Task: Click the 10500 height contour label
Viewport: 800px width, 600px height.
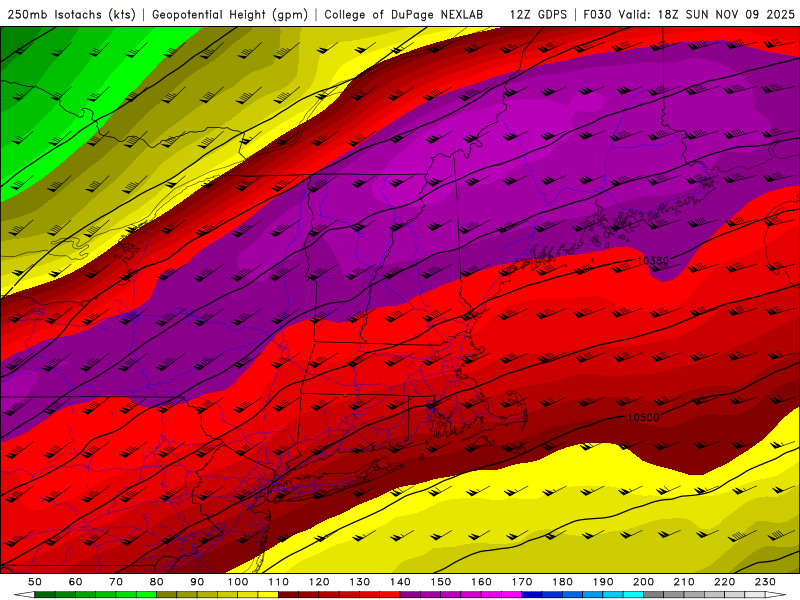Action: click(643, 417)
